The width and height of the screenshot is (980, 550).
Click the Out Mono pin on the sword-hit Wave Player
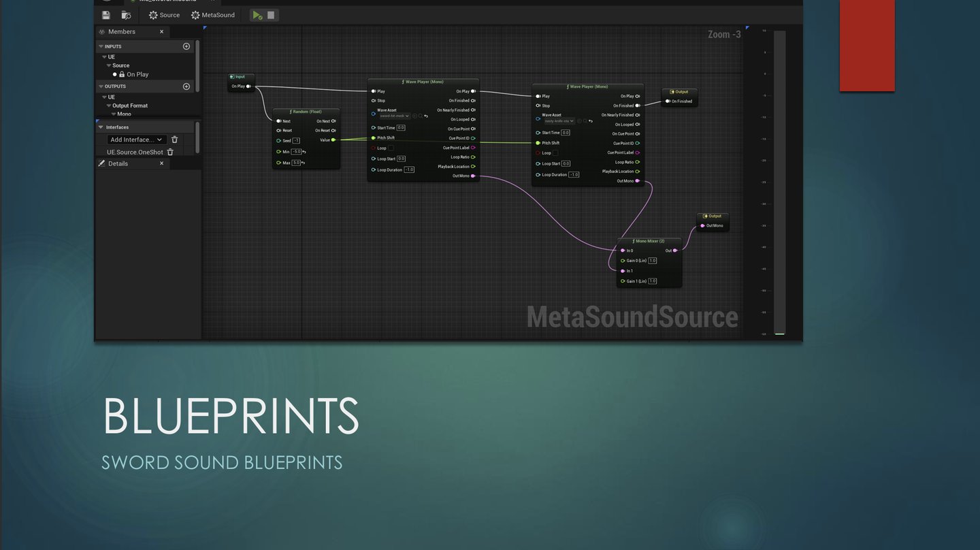coord(473,176)
